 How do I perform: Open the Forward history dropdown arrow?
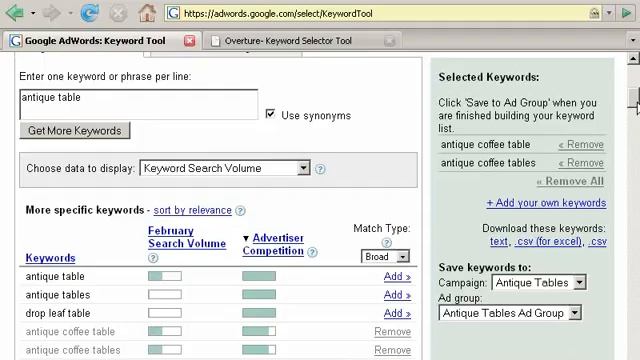tap(70, 13)
